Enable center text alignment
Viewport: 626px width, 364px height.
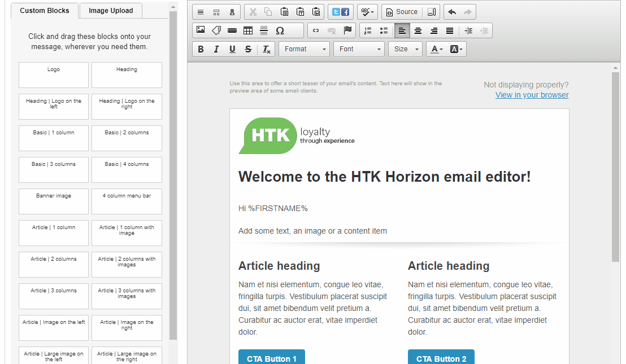point(418,30)
